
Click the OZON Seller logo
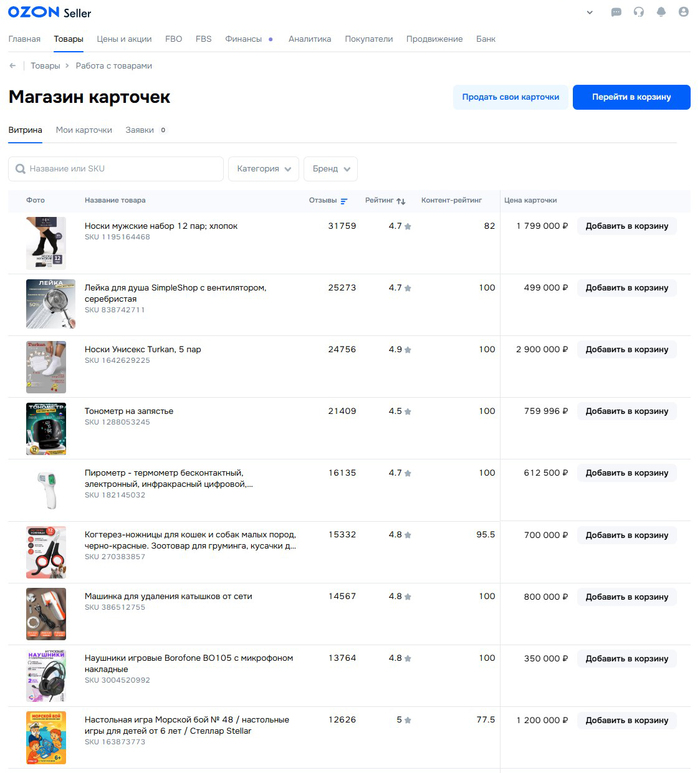[x=49, y=13]
